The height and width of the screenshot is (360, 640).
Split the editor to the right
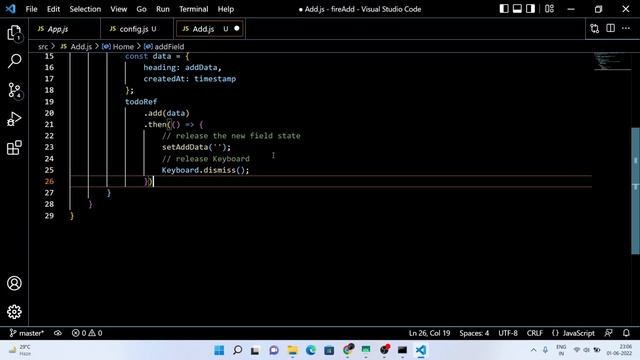[x=611, y=28]
